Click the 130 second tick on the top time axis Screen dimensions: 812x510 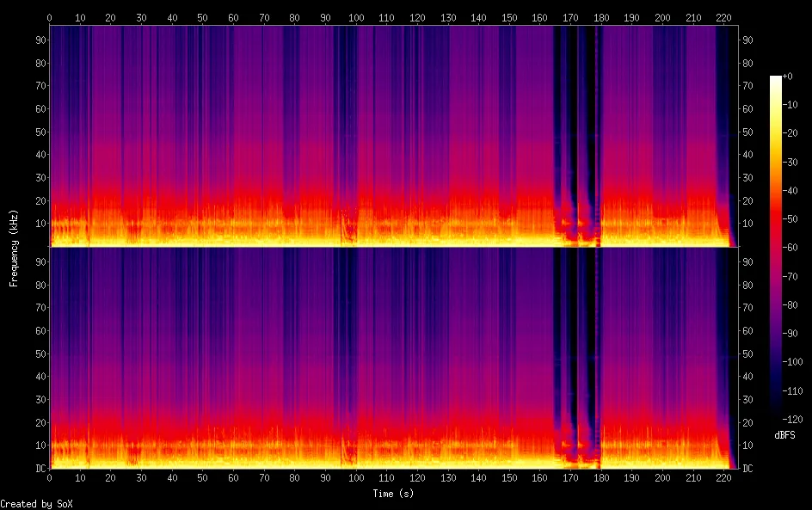pos(448,17)
